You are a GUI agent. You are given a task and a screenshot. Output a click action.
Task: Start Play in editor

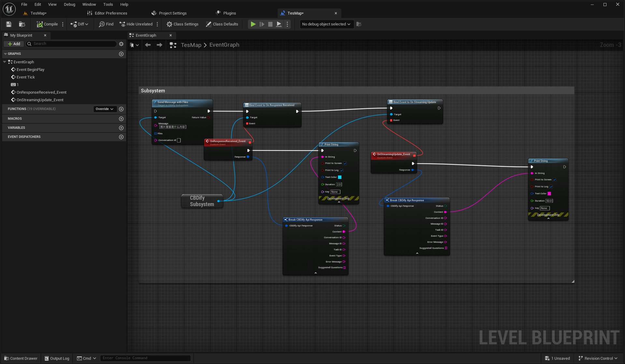253,24
